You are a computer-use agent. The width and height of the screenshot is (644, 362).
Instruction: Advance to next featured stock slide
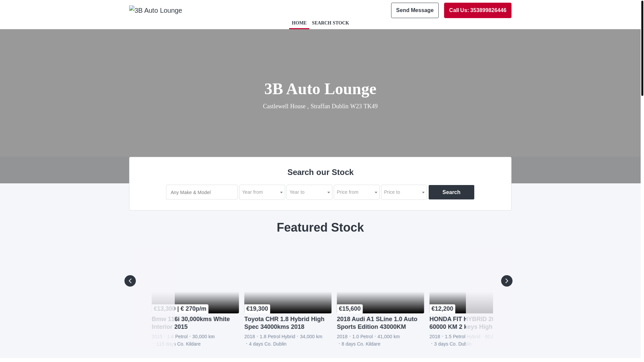506,281
